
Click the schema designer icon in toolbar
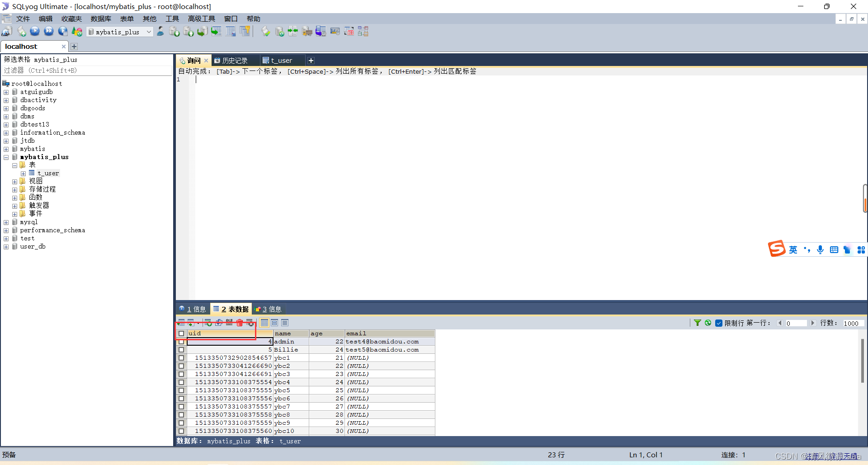click(x=363, y=32)
